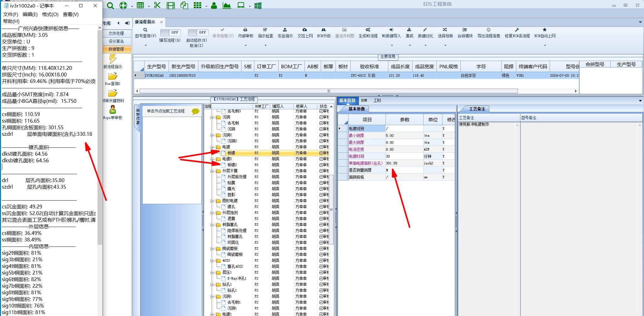Open the MI数据导入 dropdown arrow

click(x=391, y=46)
